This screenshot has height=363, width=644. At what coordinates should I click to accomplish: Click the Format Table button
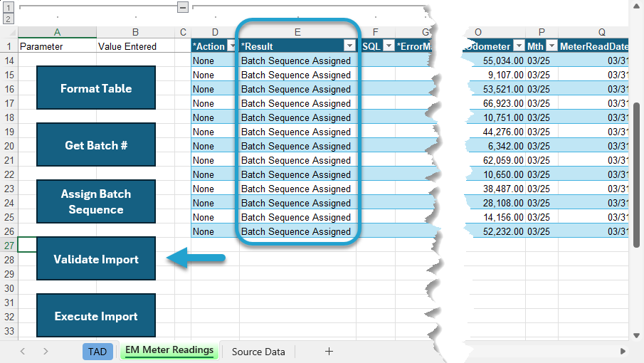click(x=96, y=88)
